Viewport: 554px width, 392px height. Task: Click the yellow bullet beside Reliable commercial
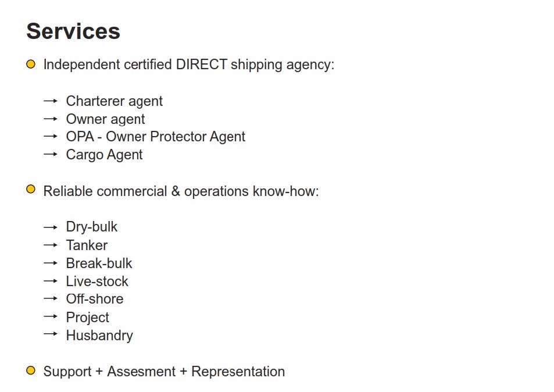pyautogui.click(x=31, y=189)
